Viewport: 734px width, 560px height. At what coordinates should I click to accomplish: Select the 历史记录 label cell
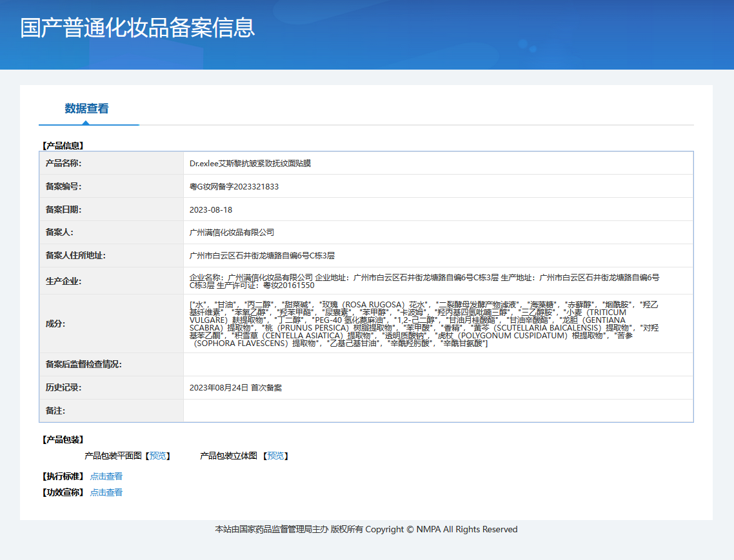112,387
